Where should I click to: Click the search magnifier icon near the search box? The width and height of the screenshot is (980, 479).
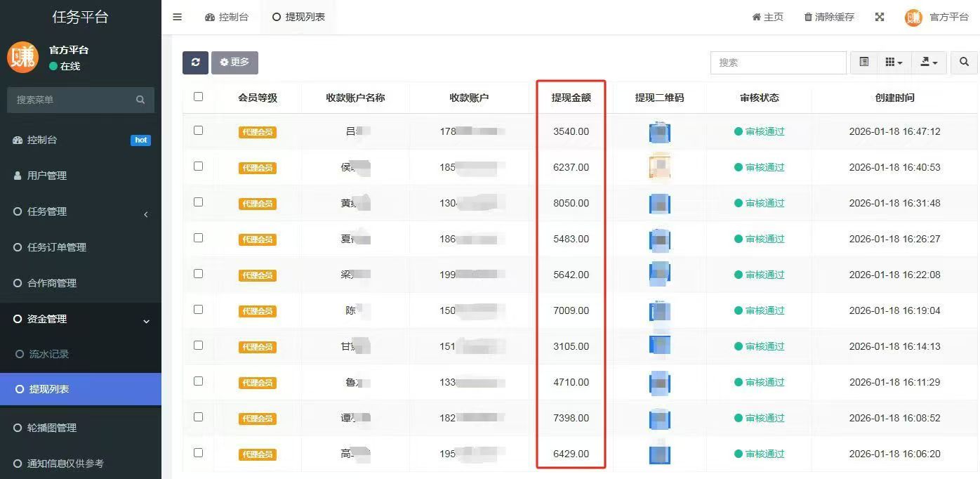click(x=963, y=63)
